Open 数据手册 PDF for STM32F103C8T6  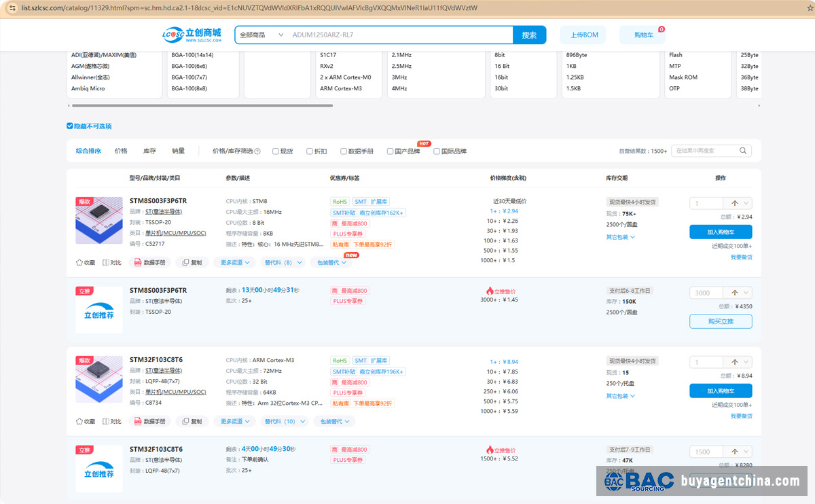(x=149, y=421)
